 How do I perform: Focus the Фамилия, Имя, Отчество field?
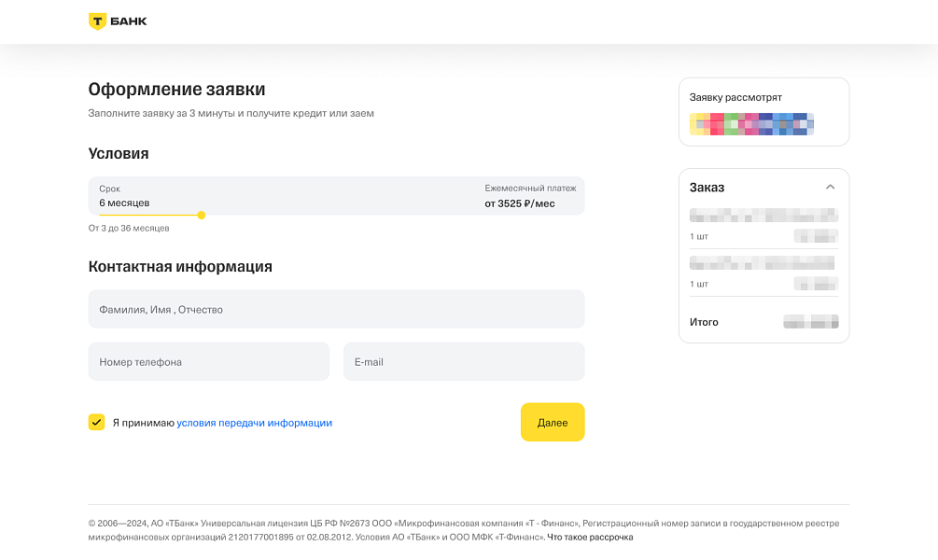click(x=336, y=309)
